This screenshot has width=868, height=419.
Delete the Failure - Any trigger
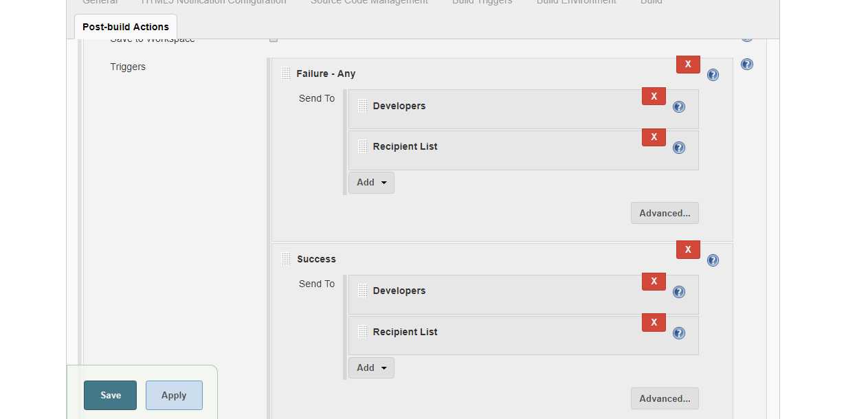[x=688, y=64]
